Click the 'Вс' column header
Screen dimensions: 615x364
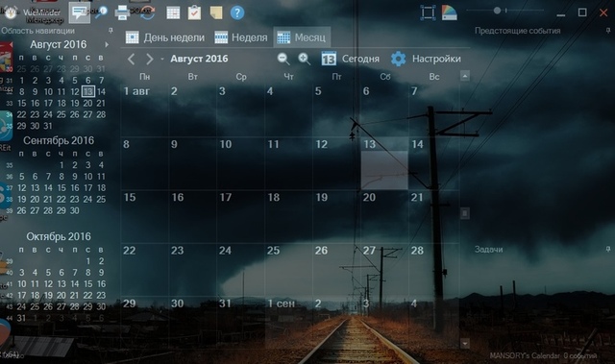coord(433,77)
